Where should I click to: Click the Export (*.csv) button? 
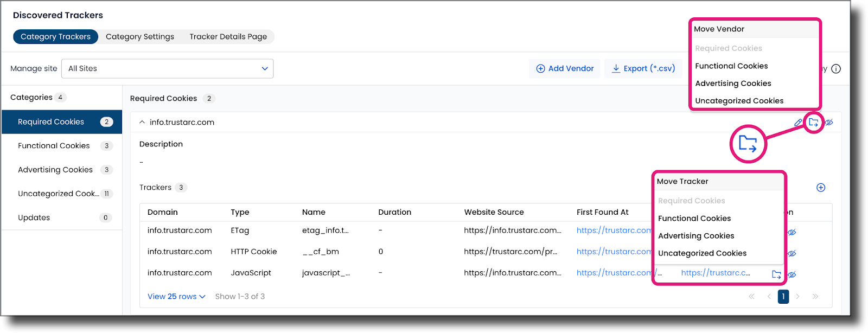(643, 68)
